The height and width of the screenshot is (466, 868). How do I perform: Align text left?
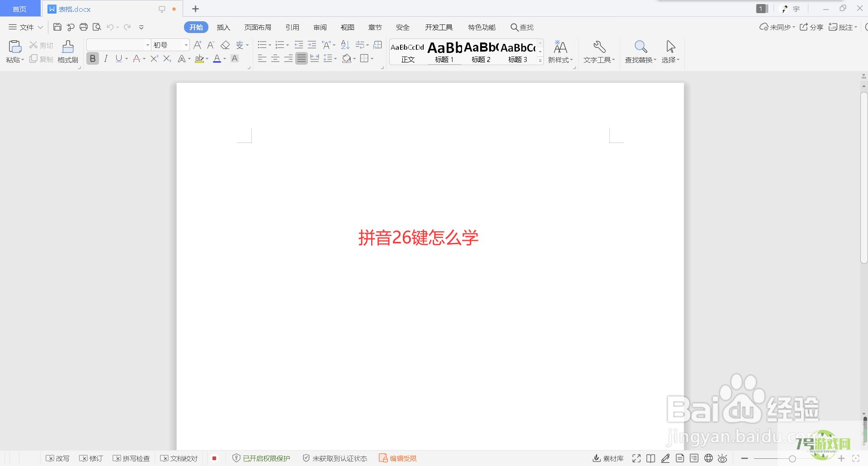tap(262, 58)
